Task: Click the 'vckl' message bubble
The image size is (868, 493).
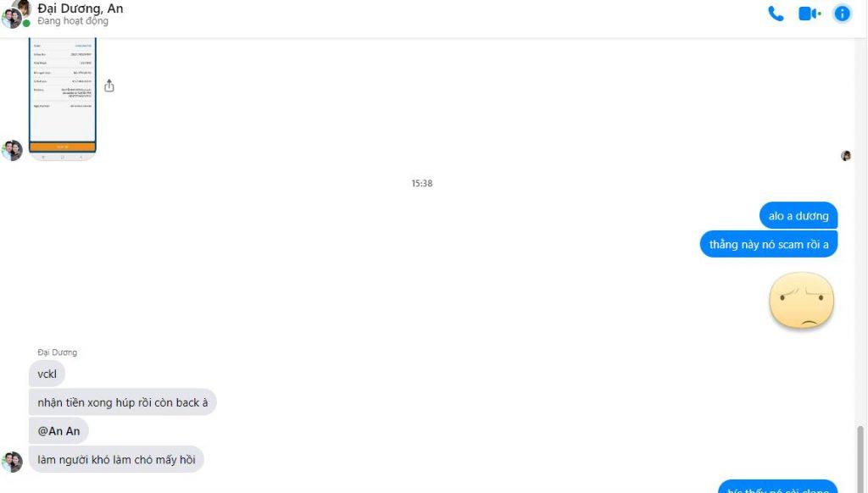Action: (47, 374)
